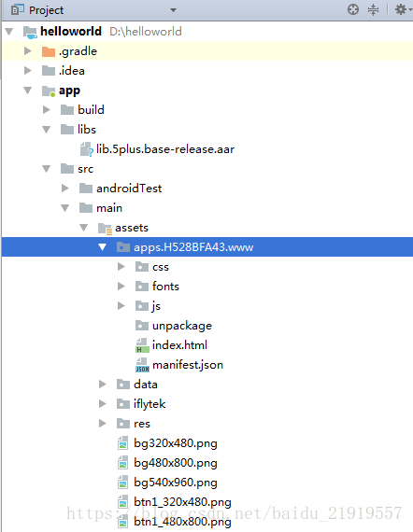Select the res folder name
The width and height of the screenshot is (413, 532).
pyautogui.click(x=142, y=424)
